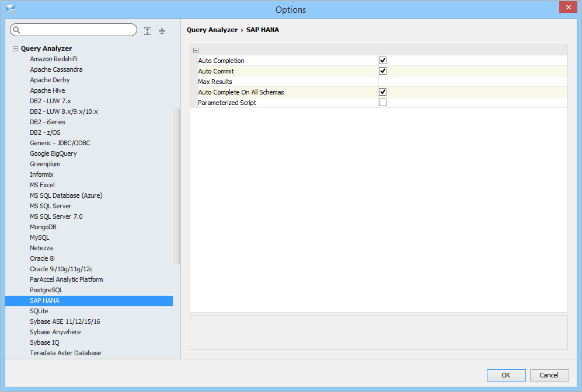Collapse the Query Analyzer tree node
Screen dimensions: 582x392
pyautogui.click(x=15, y=48)
